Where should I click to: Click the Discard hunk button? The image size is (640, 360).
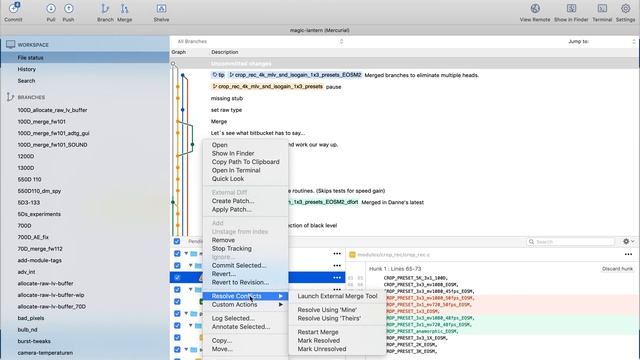point(617,269)
